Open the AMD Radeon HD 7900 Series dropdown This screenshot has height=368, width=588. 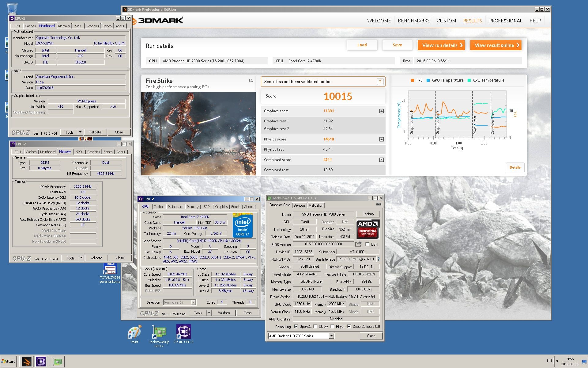(331, 336)
